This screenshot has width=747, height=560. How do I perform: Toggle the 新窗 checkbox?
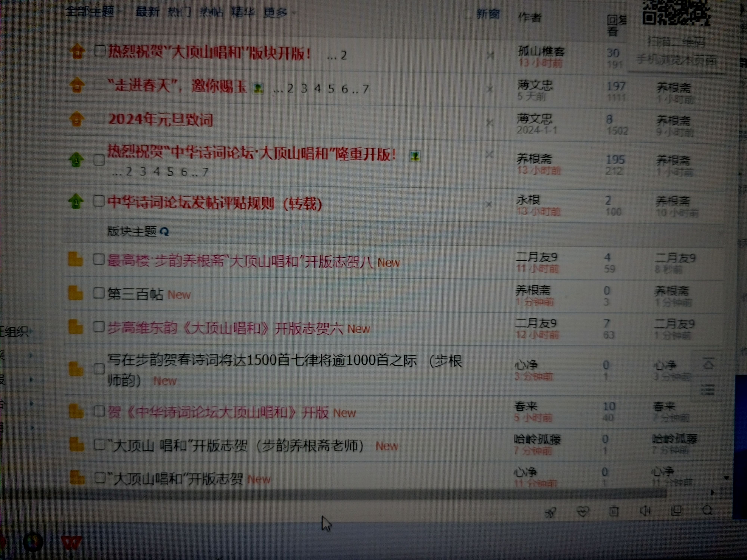click(x=468, y=14)
